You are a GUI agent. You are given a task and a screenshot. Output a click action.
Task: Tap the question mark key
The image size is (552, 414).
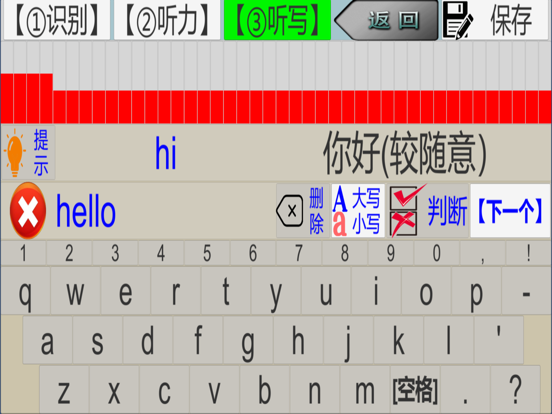(x=515, y=389)
